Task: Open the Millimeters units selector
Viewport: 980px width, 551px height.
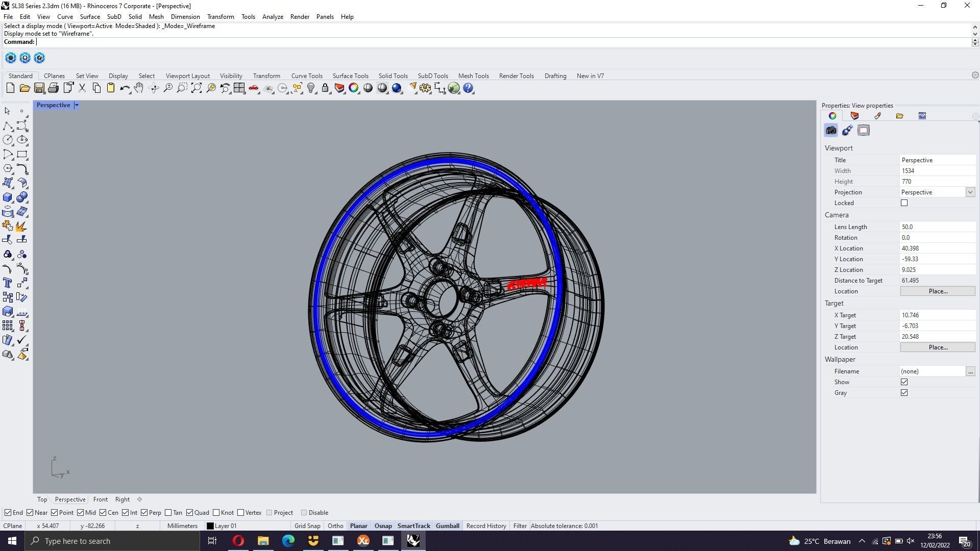Action: point(182,526)
